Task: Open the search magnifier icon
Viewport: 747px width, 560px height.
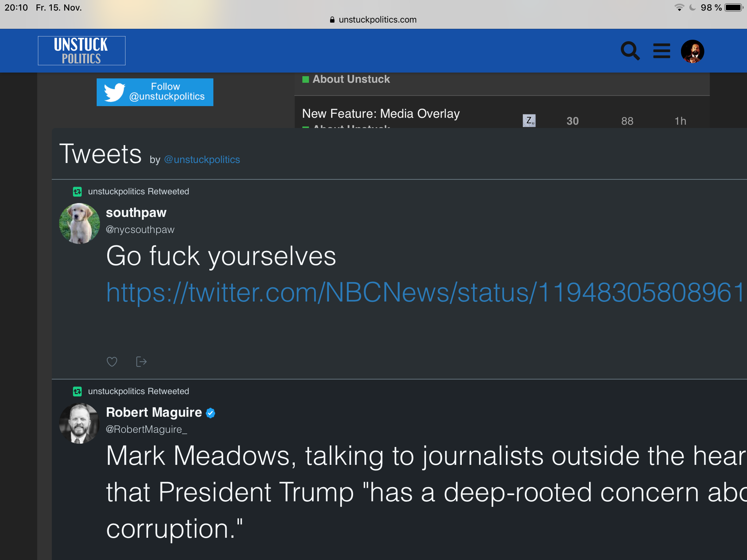Action: [630, 51]
